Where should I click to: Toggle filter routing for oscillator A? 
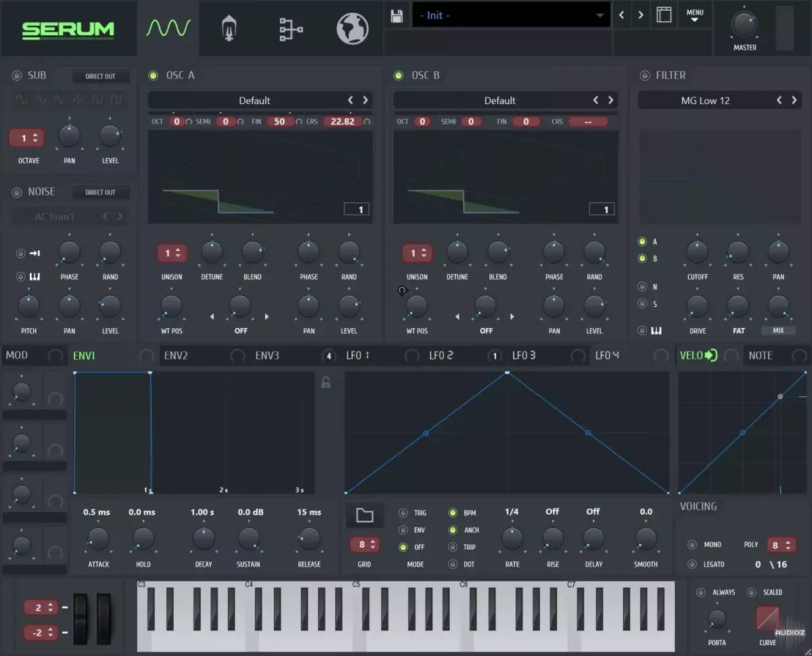tap(642, 241)
